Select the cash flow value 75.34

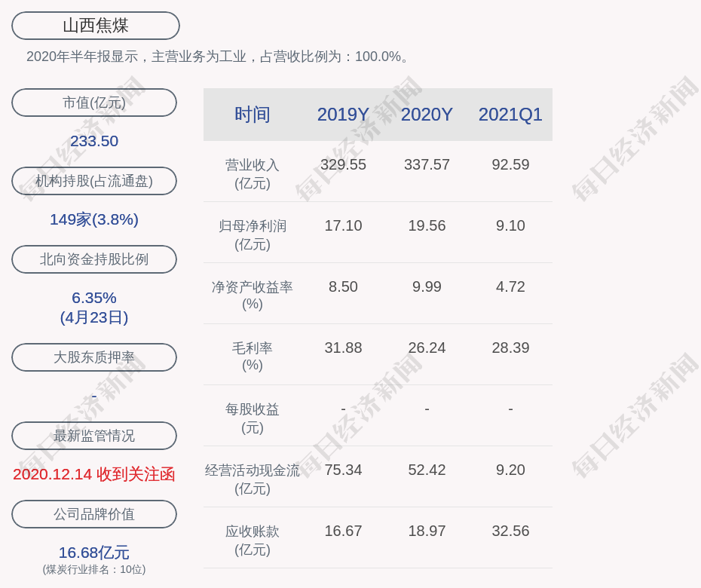tap(344, 470)
